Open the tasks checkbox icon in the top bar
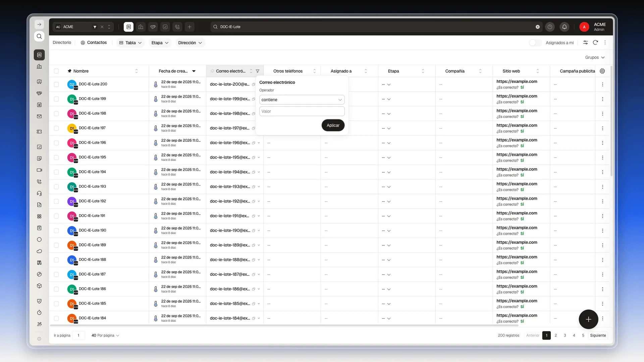Viewport: 644px width, 362px height. [165, 27]
